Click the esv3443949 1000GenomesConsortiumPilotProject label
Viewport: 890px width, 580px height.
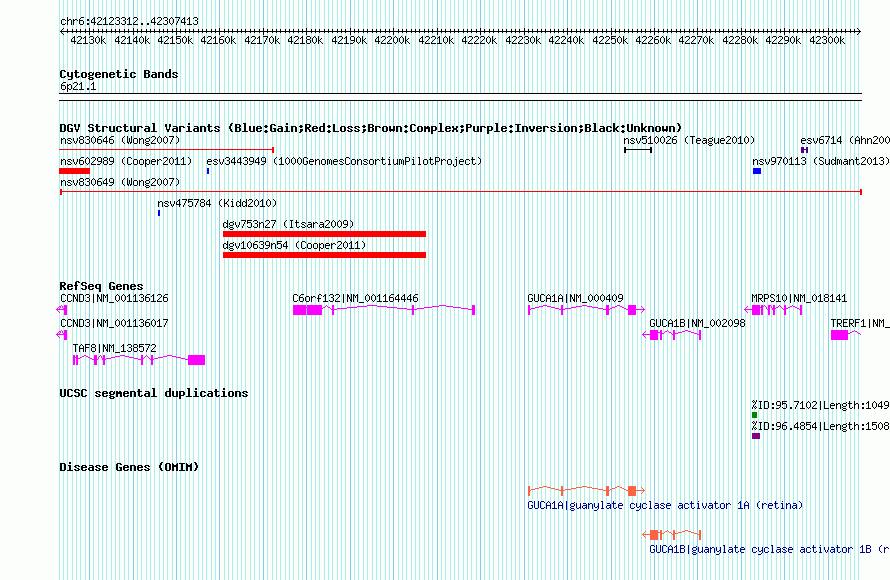(344, 161)
